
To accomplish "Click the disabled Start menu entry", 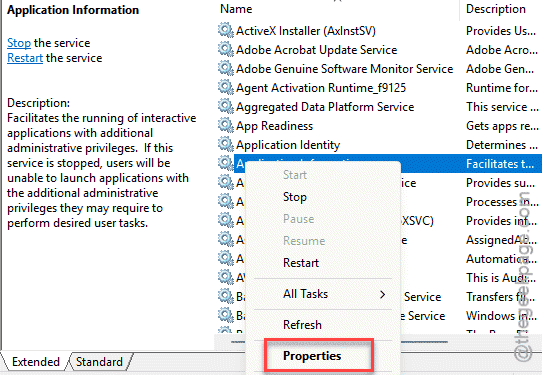I will (x=295, y=175).
